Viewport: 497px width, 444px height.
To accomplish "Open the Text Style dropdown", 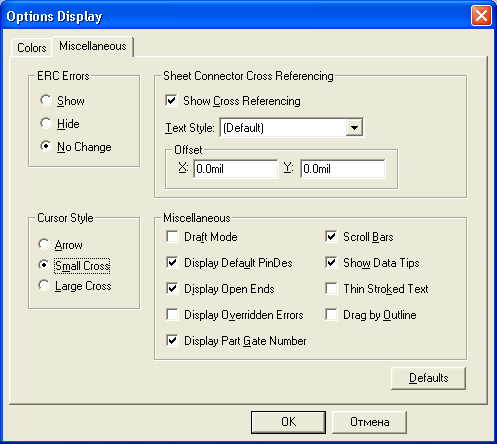I will coord(354,127).
